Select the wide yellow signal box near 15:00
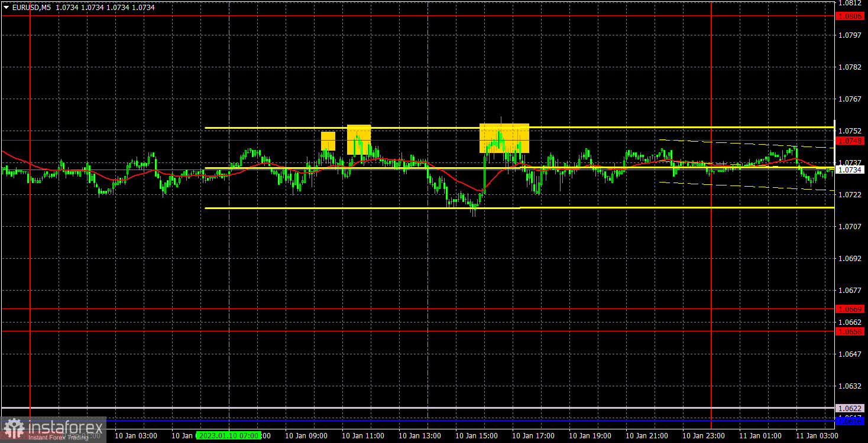868x443 pixels. [504, 138]
